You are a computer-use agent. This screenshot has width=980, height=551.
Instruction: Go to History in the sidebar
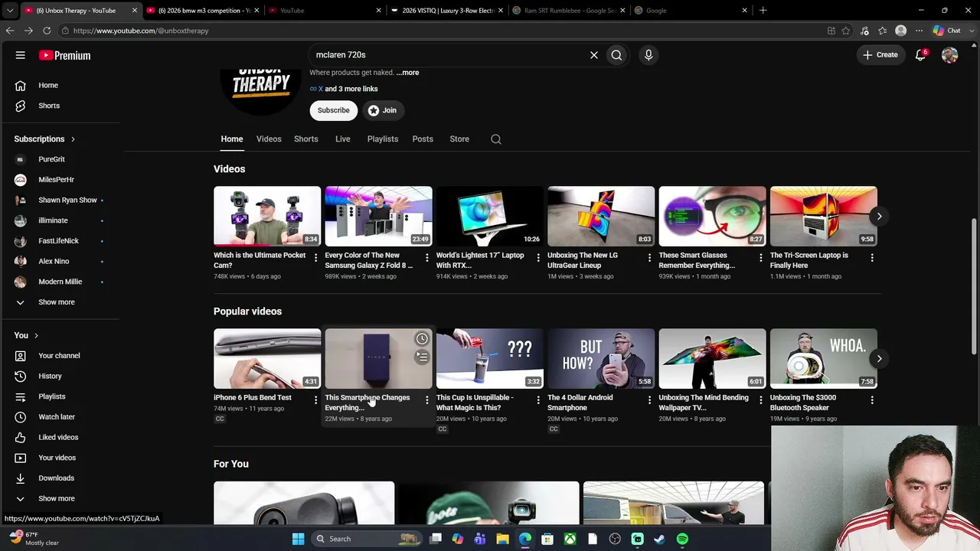[50, 376]
